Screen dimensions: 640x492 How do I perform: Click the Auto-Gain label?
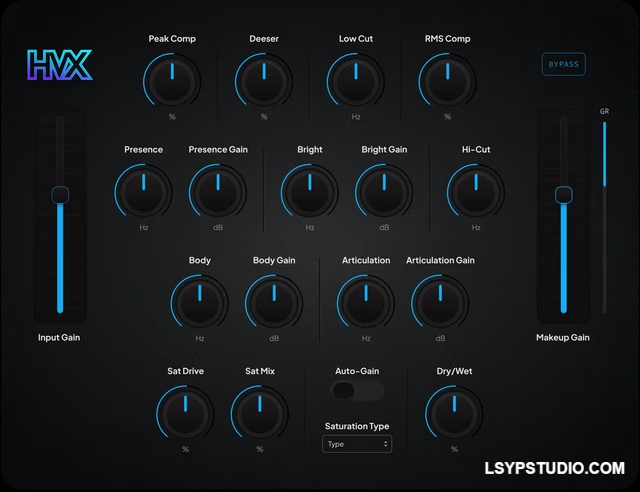(357, 371)
